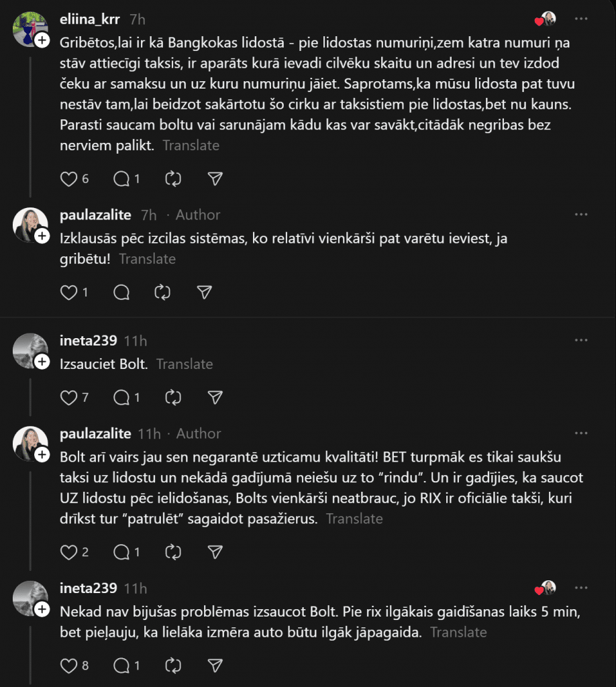Share ineta239's comment with 8 likes
The width and height of the screenshot is (616, 687).
pyautogui.click(x=215, y=666)
